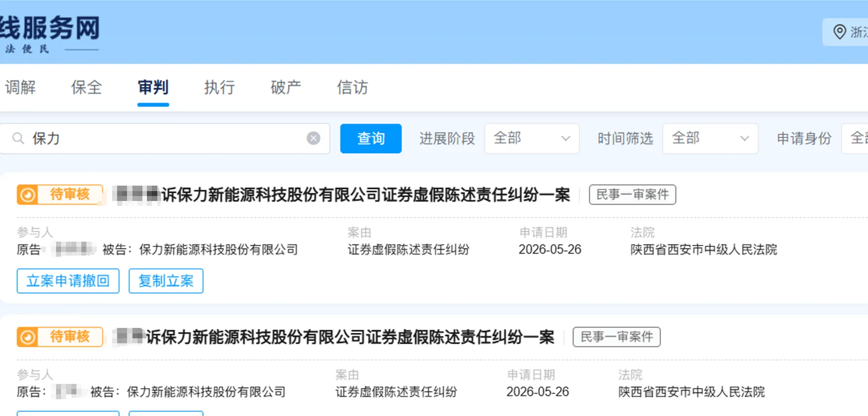This screenshot has height=416, width=868.
Task: Click the location pin icon
Action: (x=840, y=32)
